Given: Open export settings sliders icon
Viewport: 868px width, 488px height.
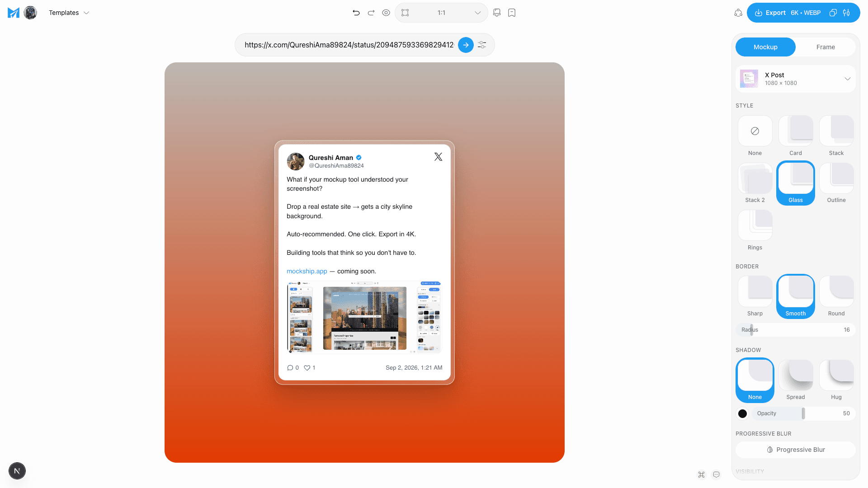Looking at the screenshot, I should point(846,13).
